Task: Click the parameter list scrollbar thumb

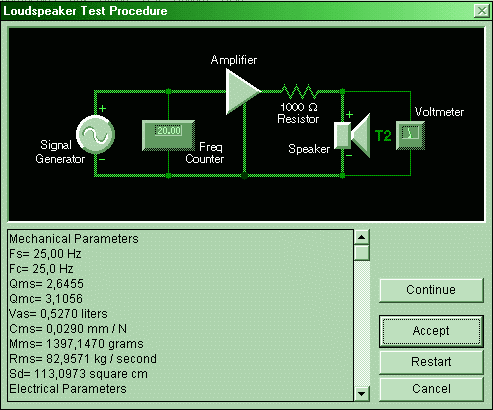Action: [x=362, y=253]
